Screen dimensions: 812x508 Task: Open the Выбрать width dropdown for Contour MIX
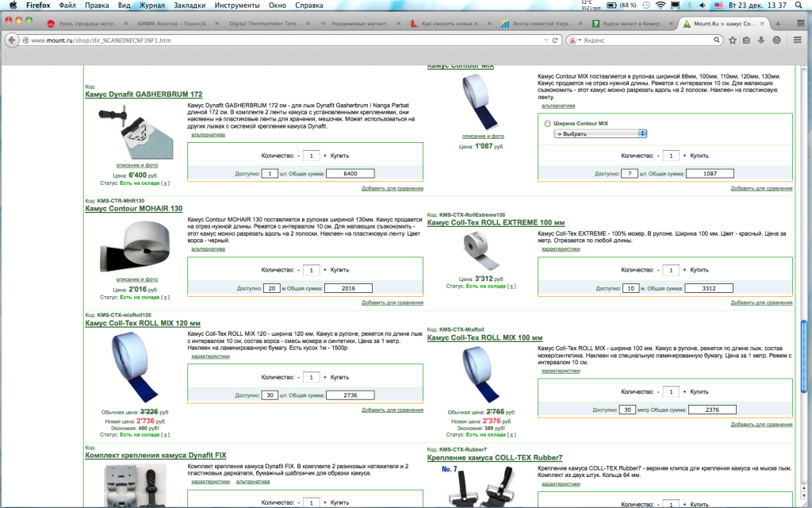click(x=600, y=133)
